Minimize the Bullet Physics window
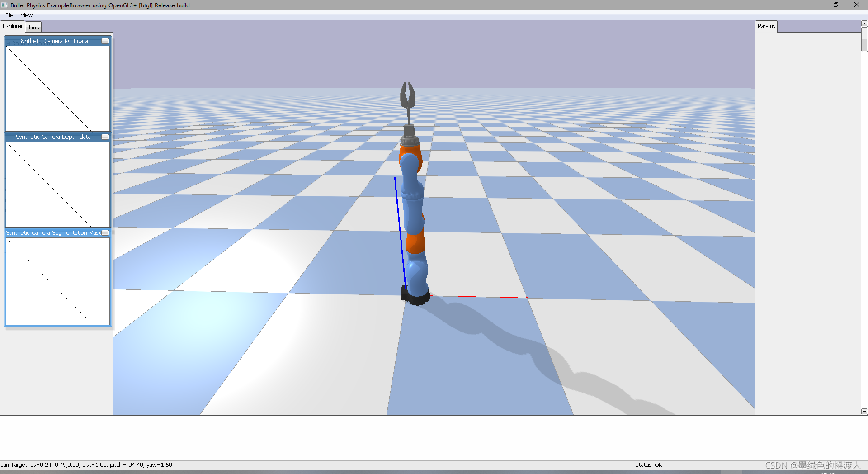Image resolution: width=868 pixels, height=474 pixels. 815,5
